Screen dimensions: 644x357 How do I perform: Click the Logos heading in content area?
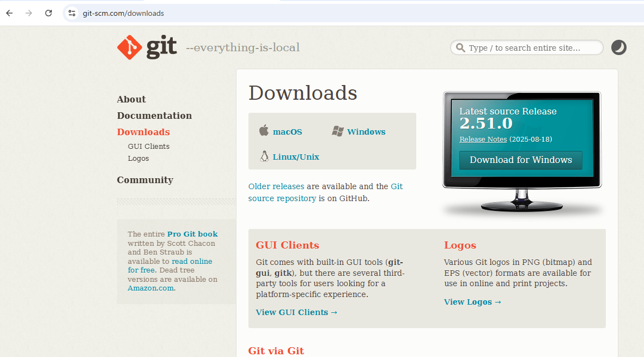click(x=460, y=245)
